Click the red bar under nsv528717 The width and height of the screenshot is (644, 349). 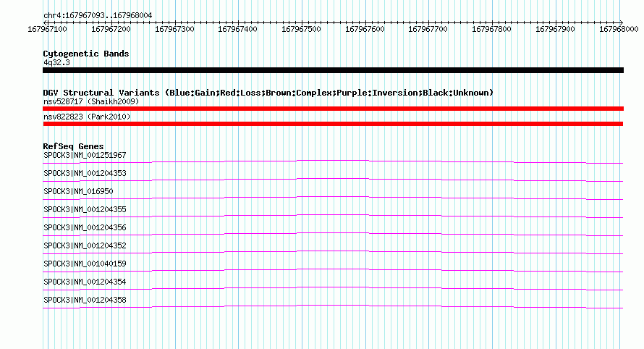(333, 109)
